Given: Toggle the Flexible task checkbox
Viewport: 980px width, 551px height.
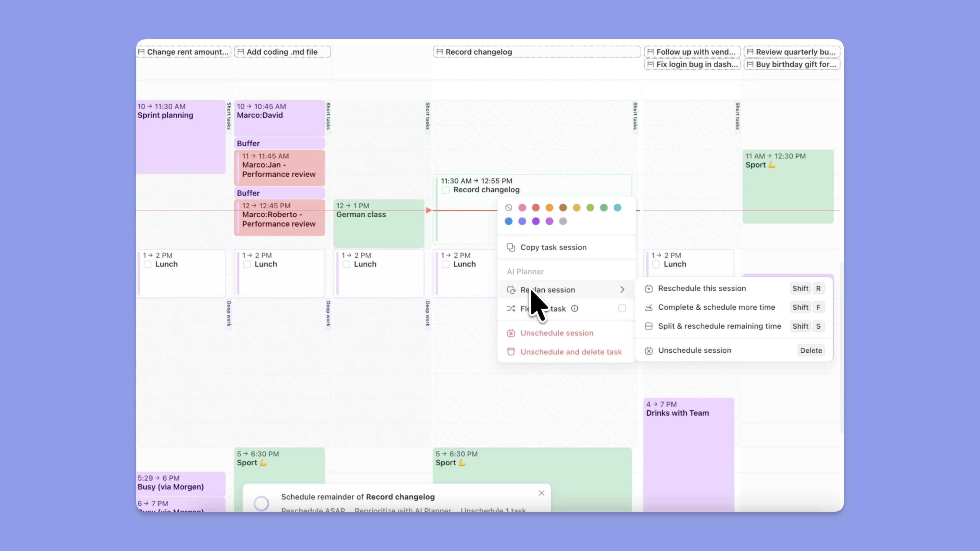Looking at the screenshot, I should (x=622, y=309).
